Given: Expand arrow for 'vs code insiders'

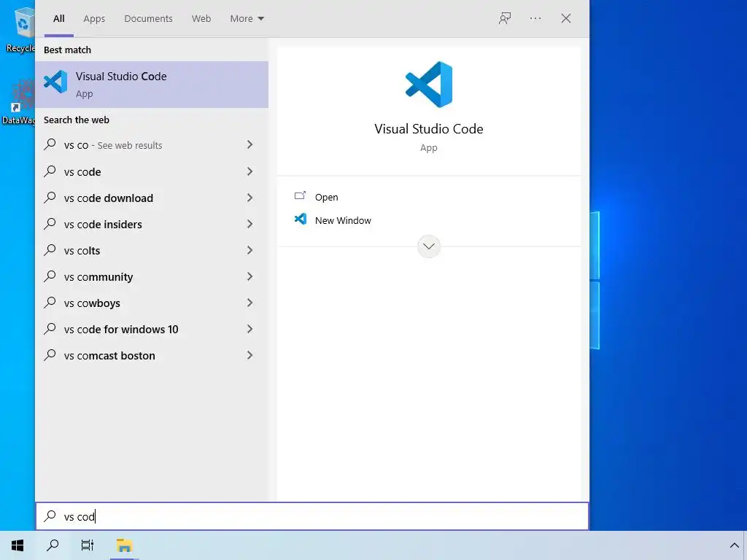Looking at the screenshot, I should pyautogui.click(x=249, y=224).
